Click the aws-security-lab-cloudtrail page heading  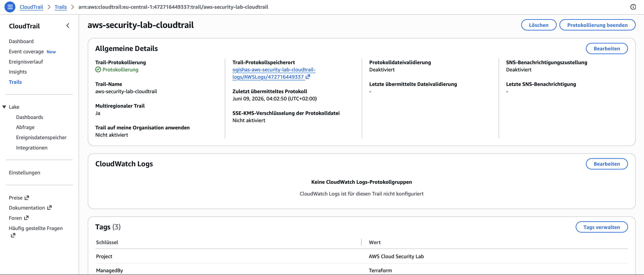point(141,25)
